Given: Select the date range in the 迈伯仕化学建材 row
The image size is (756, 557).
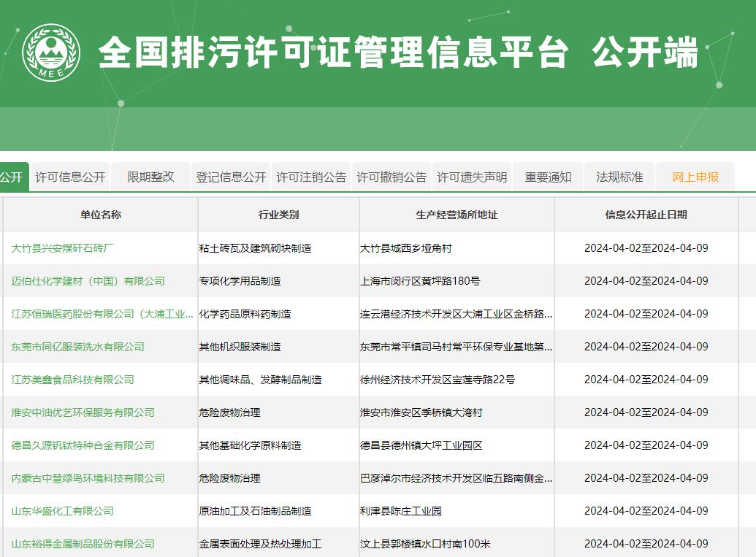Looking at the screenshot, I should pos(646,281).
